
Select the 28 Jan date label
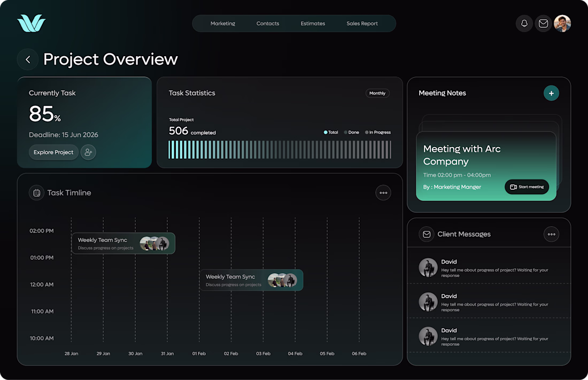point(71,353)
